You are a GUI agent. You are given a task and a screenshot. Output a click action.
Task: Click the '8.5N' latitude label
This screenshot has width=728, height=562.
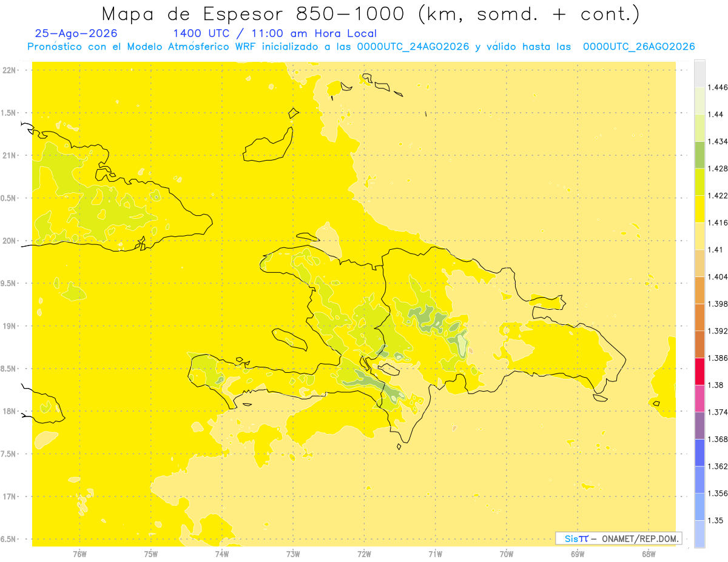[9, 369]
